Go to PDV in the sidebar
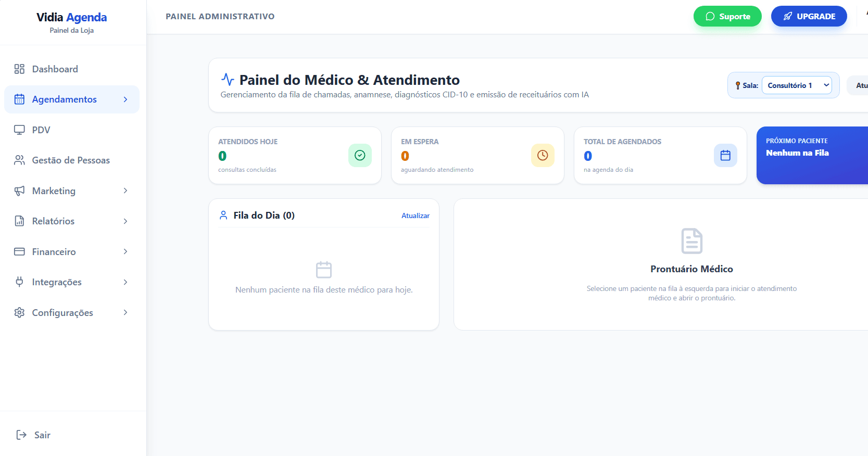The width and height of the screenshot is (868, 456). point(72,130)
